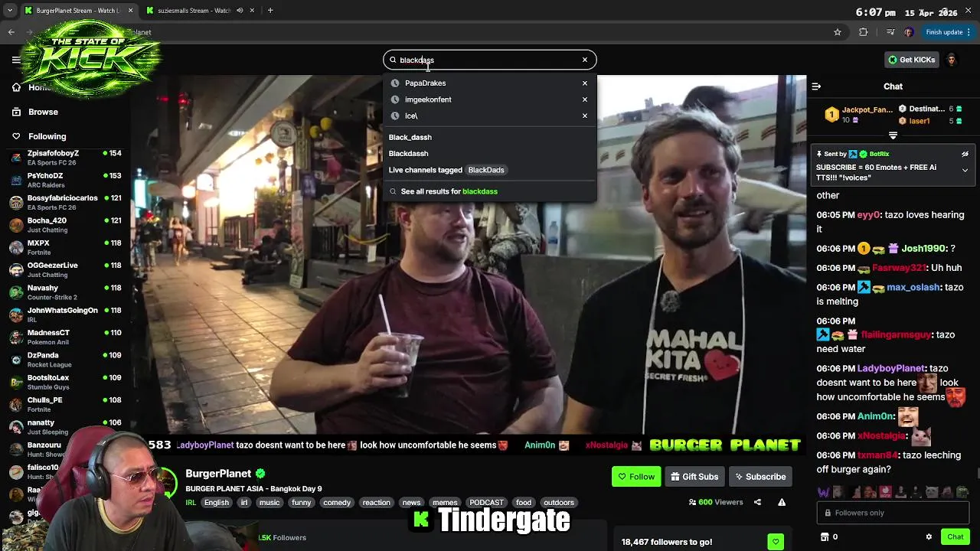Select English language tag
Viewport: 980px width, 551px height.
point(217,503)
